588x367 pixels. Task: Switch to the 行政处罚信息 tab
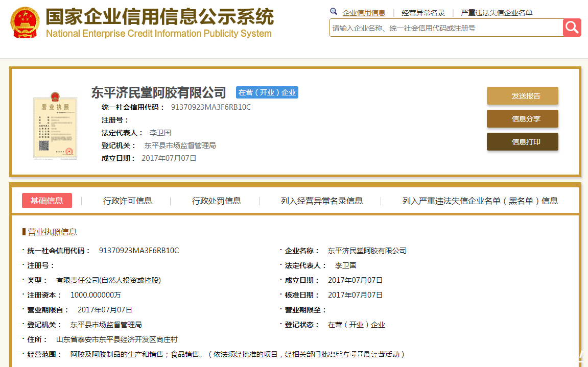coord(216,201)
